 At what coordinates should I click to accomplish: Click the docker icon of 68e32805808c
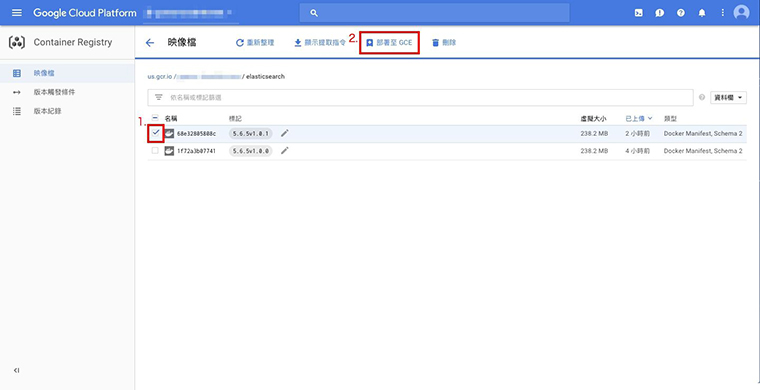click(x=169, y=133)
